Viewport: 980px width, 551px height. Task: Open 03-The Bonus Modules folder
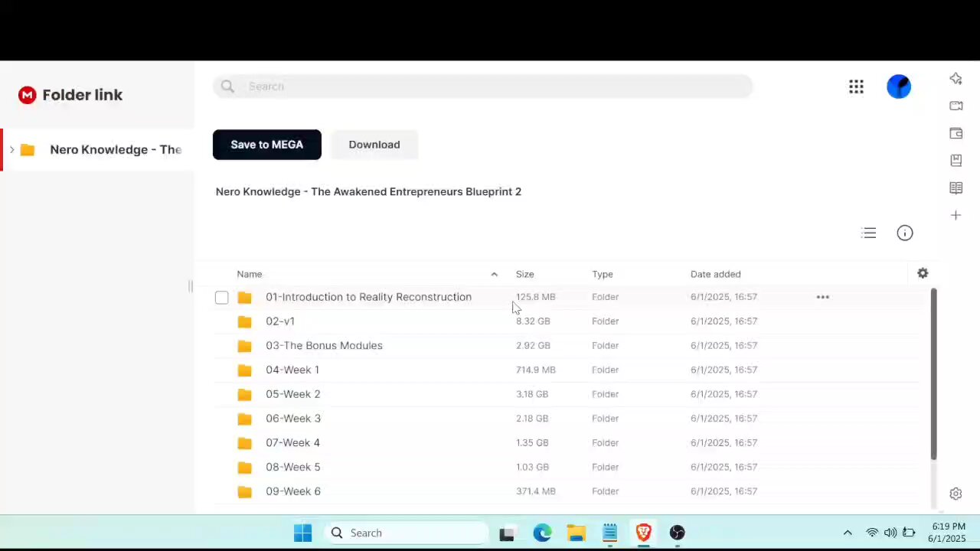click(324, 346)
